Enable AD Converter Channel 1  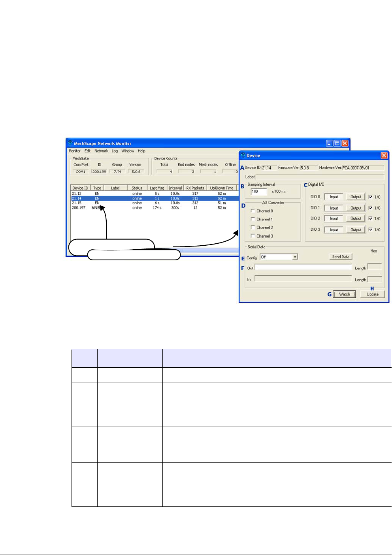pyautogui.click(x=253, y=219)
